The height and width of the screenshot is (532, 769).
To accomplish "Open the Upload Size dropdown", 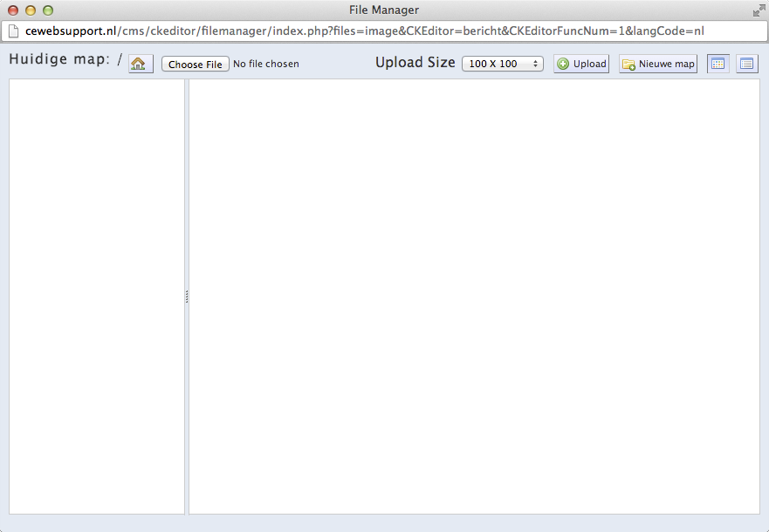I will point(502,64).
